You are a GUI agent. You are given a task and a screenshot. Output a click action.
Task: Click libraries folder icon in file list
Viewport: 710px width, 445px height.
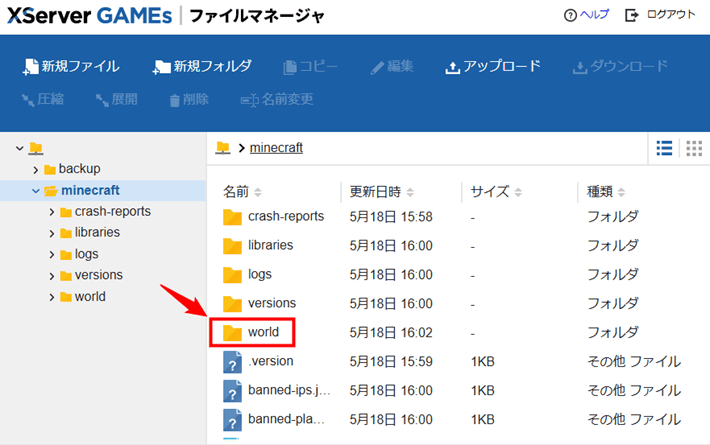coord(232,246)
